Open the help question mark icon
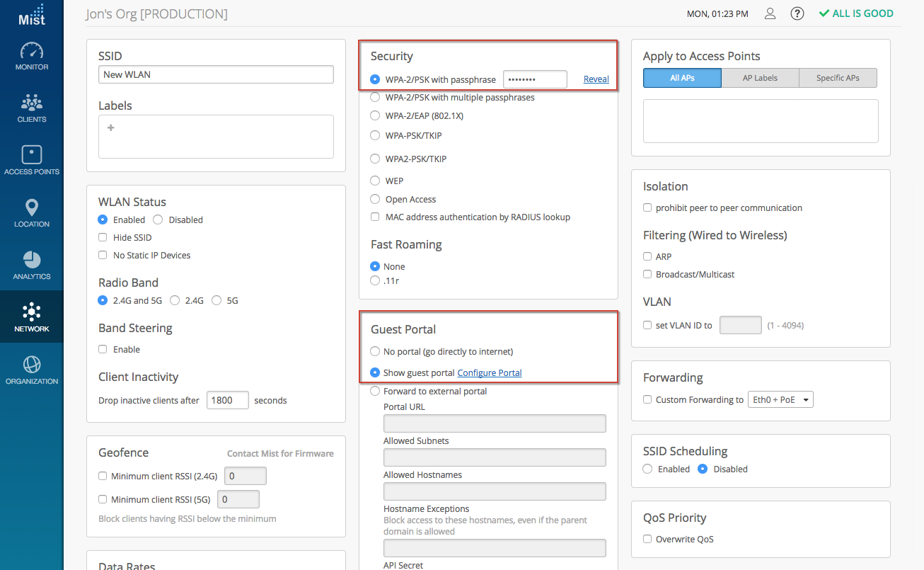Screen dimensions: 924x570 pos(797,13)
